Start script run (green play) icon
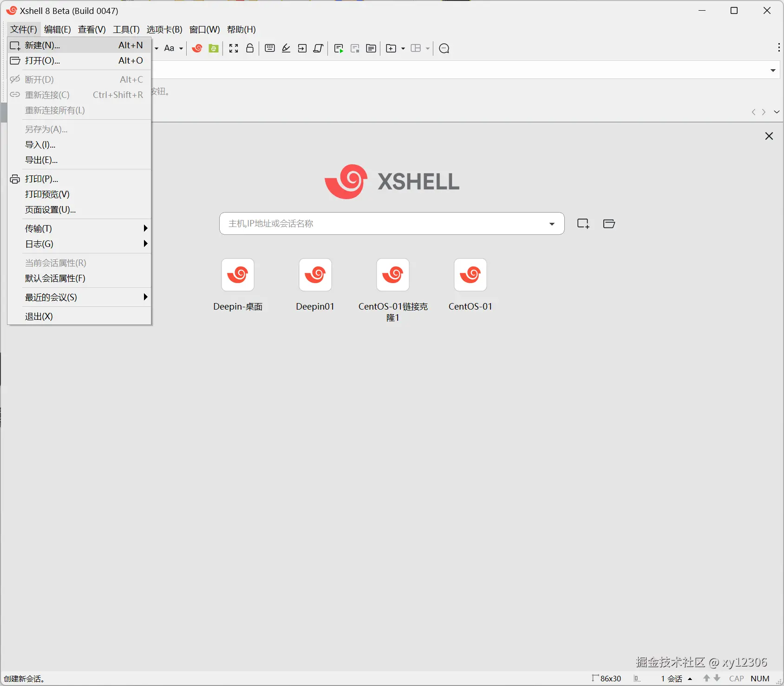Viewport: 784px width, 686px height. tap(339, 48)
